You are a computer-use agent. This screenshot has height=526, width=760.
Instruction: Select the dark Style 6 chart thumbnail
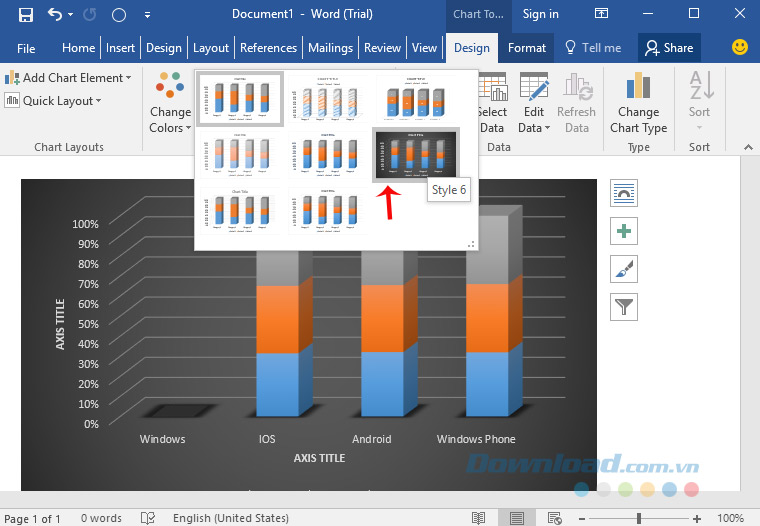point(416,155)
